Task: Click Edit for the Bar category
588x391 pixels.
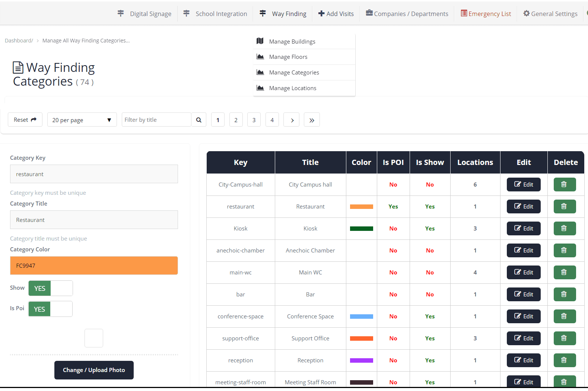Action: pos(523,294)
